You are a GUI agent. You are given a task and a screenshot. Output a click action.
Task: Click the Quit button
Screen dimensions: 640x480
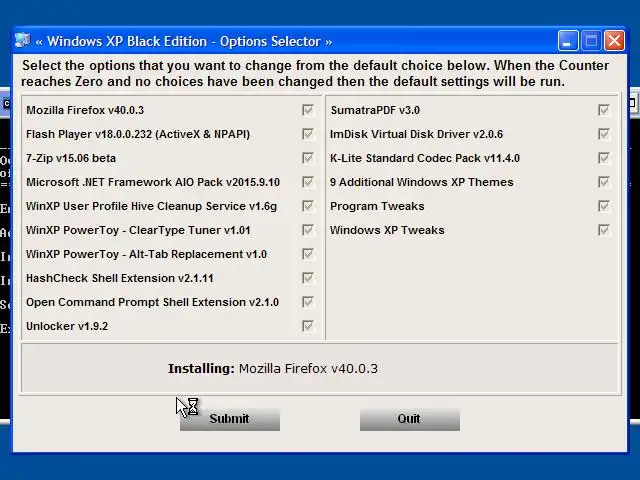click(410, 419)
